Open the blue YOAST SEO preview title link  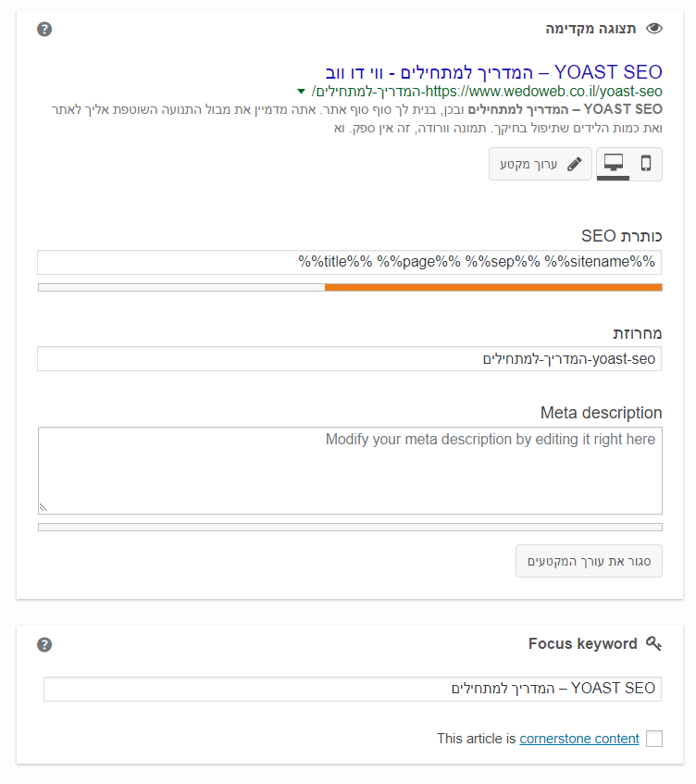pos(494,72)
